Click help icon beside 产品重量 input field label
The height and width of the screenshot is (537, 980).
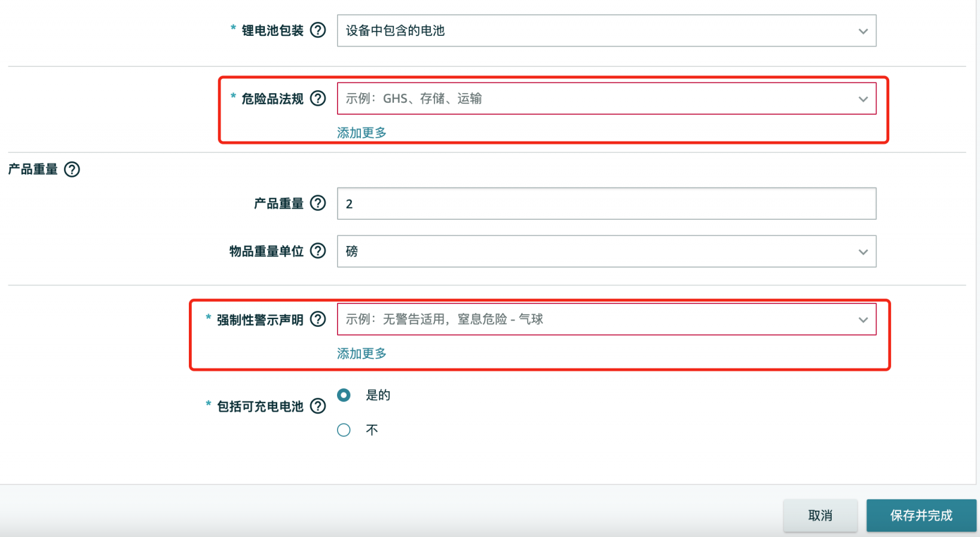pos(318,203)
